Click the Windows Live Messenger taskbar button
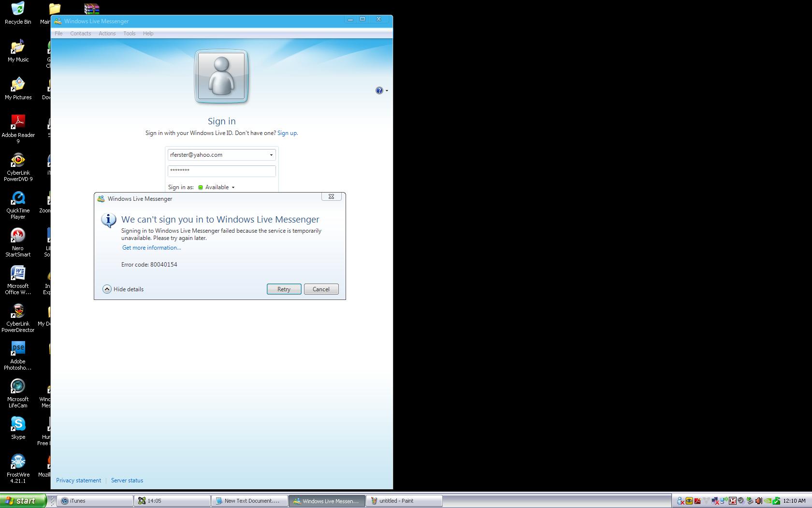The width and height of the screenshot is (812, 508). pyautogui.click(x=327, y=501)
